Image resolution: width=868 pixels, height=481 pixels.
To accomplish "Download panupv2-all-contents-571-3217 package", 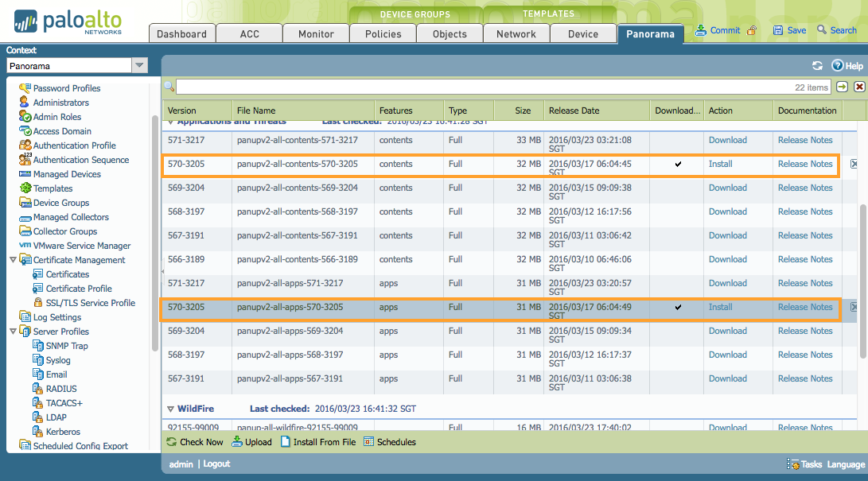I will 727,140.
